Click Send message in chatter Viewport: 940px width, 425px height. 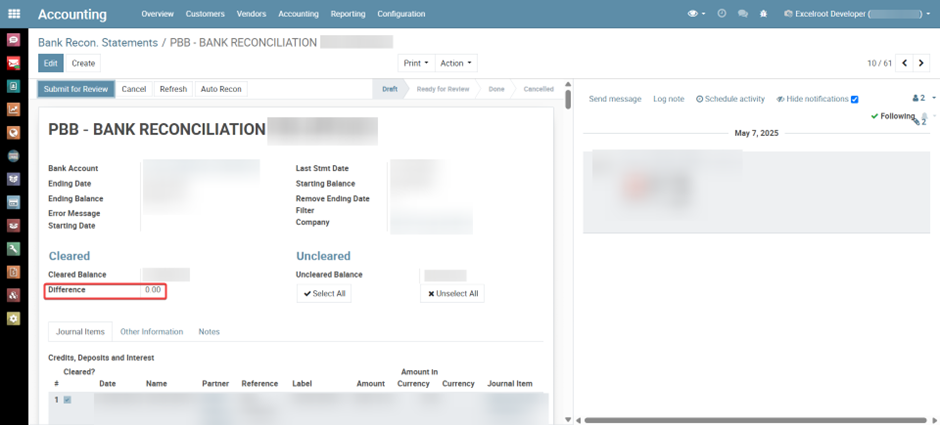point(615,99)
